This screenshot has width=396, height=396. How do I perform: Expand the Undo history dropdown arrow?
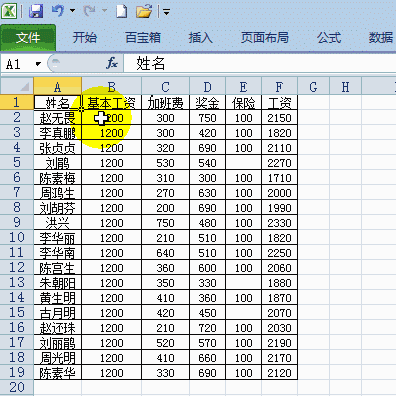click(72, 11)
